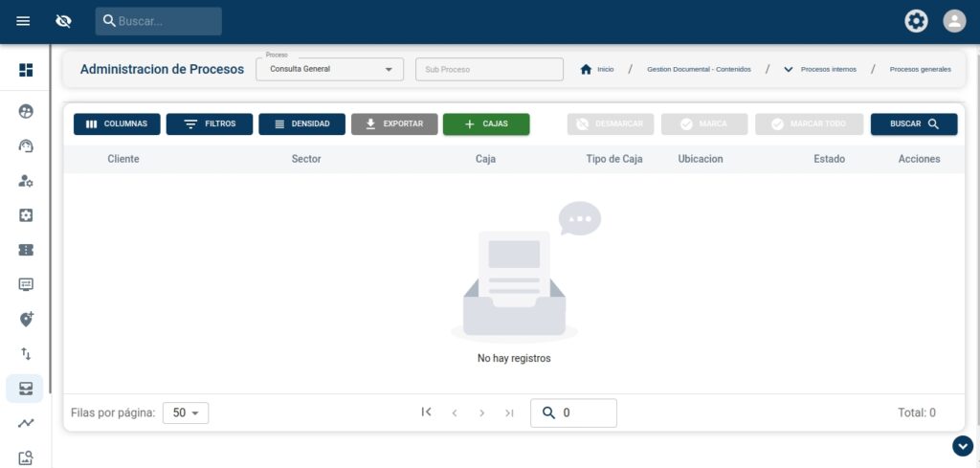
Task: Click the Columnas button
Action: [117, 124]
